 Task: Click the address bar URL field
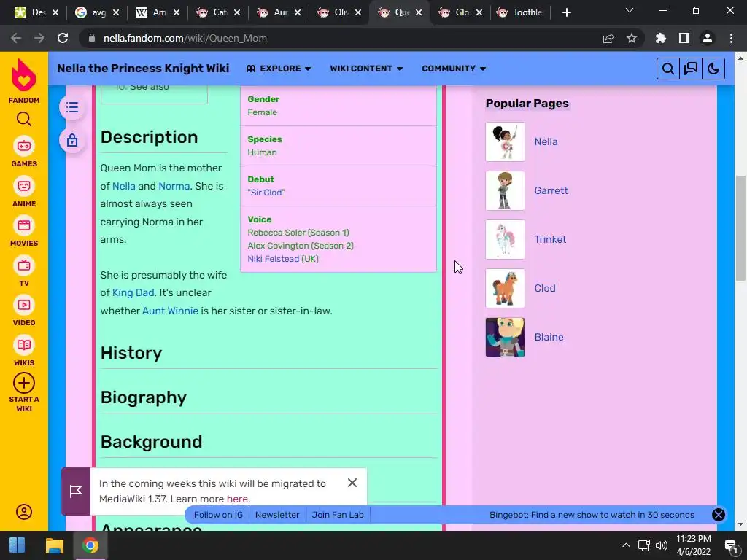(x=333, y=38)
